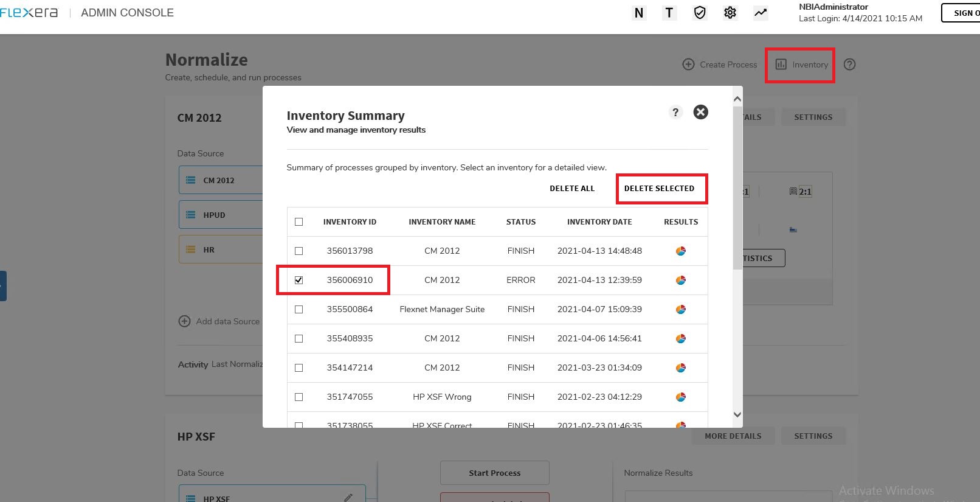The width and height of the screenshot is (980, 502).
Task: Close the Inventory Summary dialog
Action: (x=701, y=112)
